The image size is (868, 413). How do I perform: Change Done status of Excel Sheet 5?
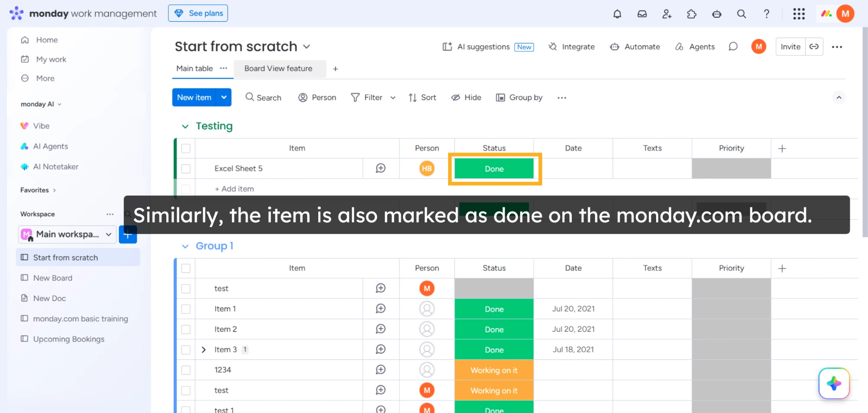[494, 169]
